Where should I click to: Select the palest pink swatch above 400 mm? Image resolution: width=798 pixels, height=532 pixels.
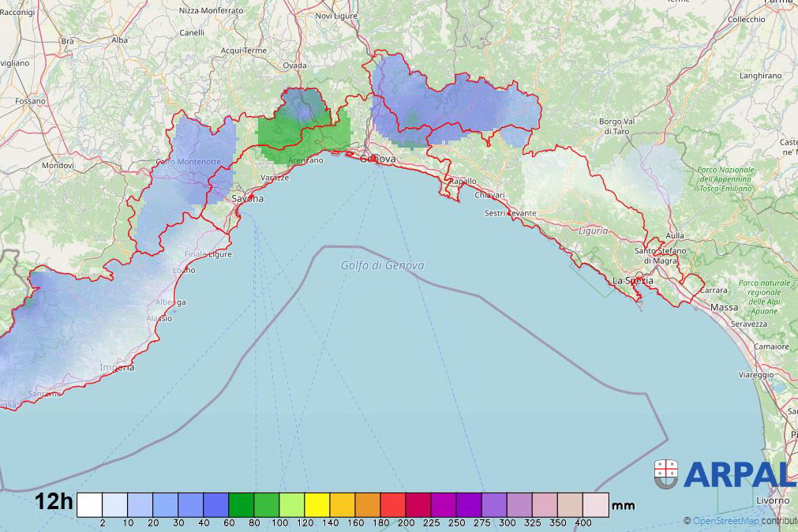click(596, 504)
